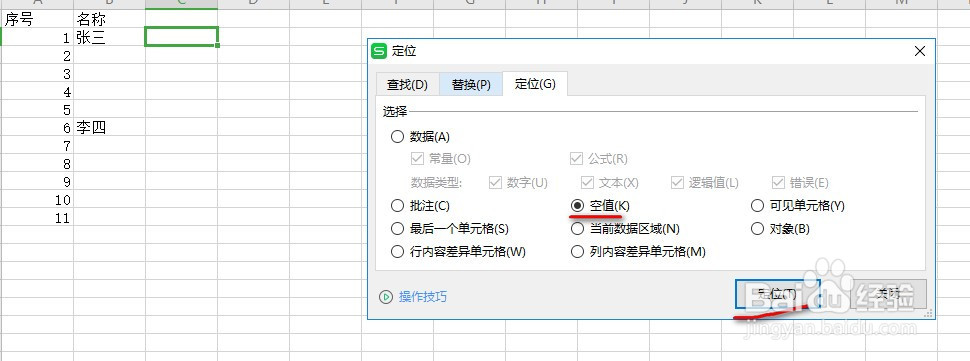Click the WPS green S dialog icon
Screen dimensions: 970x361
379,51
